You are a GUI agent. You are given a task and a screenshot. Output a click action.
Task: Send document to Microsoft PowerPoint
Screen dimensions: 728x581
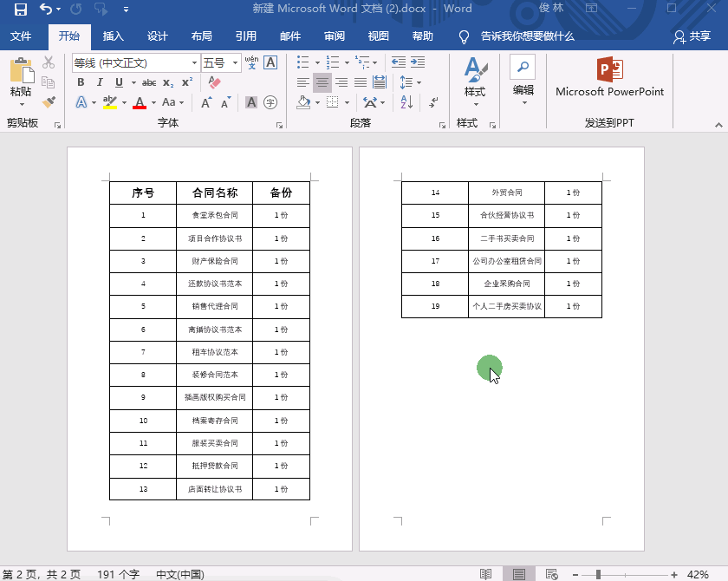609,77
